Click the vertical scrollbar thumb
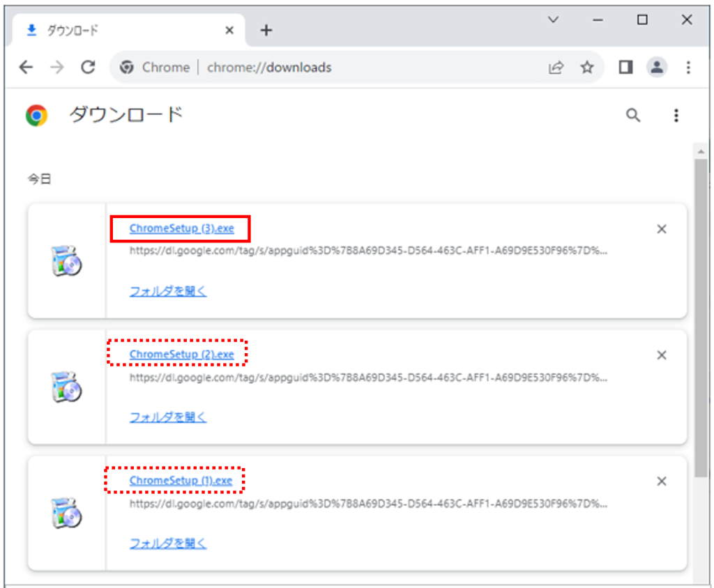This screenshot has height=588, width=714. tap(701, 318)
